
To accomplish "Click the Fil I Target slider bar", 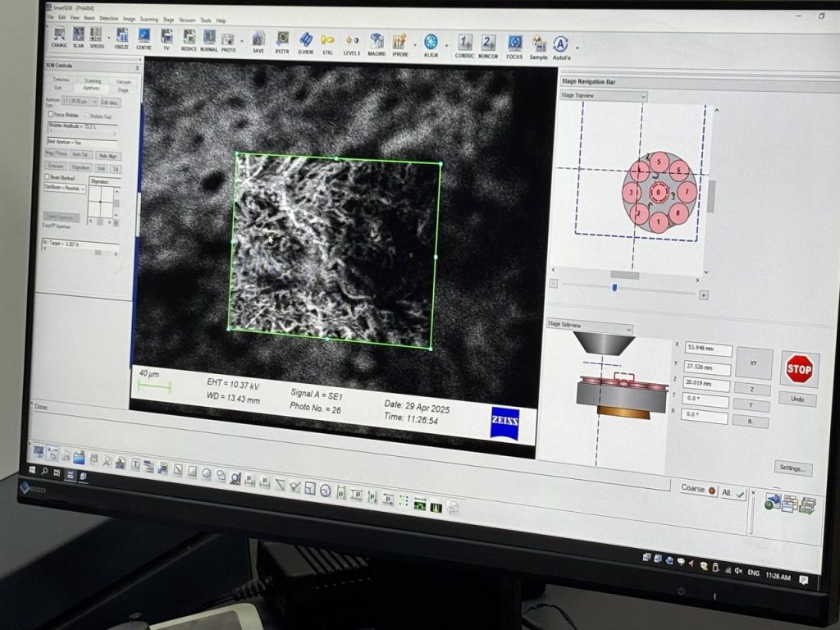I will click(x=80, y=253).
